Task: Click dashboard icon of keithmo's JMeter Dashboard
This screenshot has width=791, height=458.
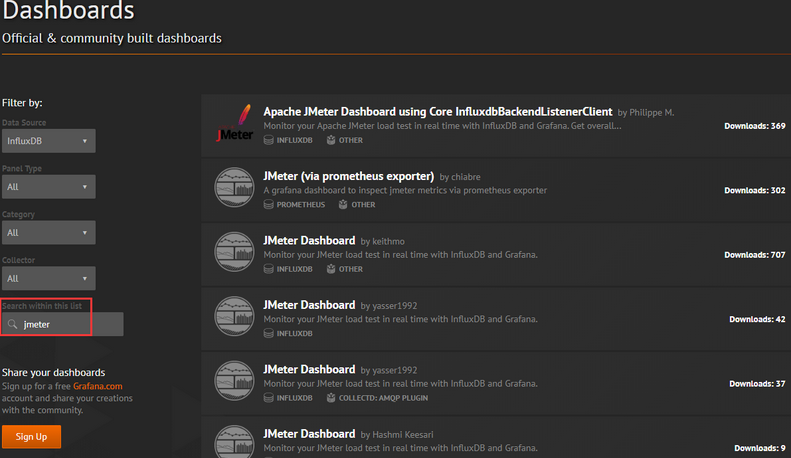Action: click(234, 252)
